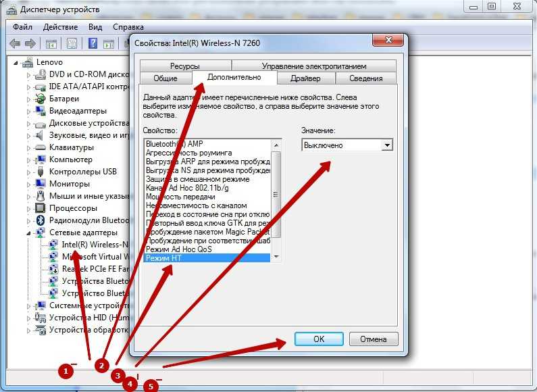
Task: Click the Help question-mark toolbar icon
Action: click(93, 43)
